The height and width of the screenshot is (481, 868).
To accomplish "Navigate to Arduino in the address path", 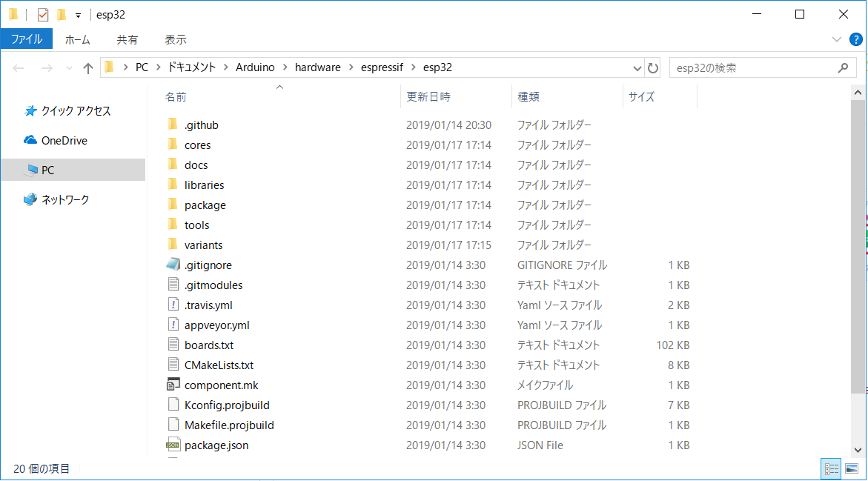I will point(255,67).
